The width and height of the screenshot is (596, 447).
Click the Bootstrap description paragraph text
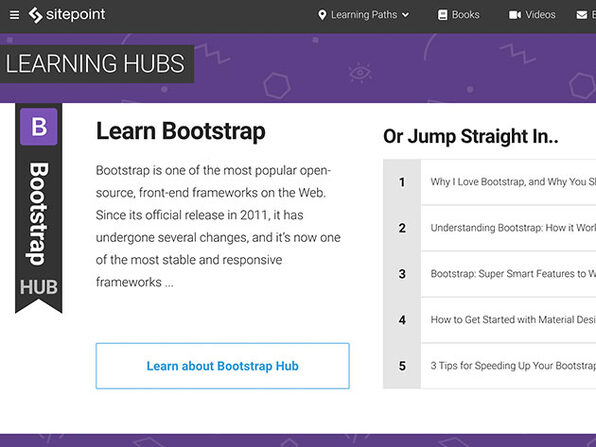coord(218,226)
